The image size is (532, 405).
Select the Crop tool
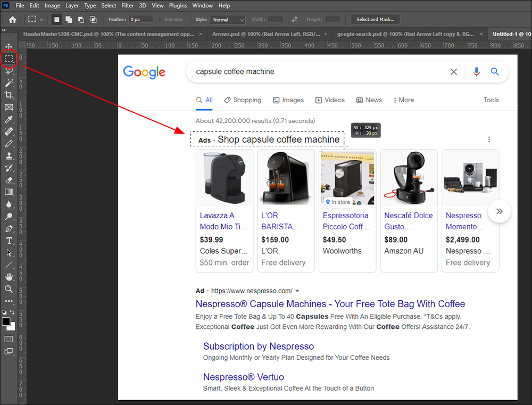9,95
